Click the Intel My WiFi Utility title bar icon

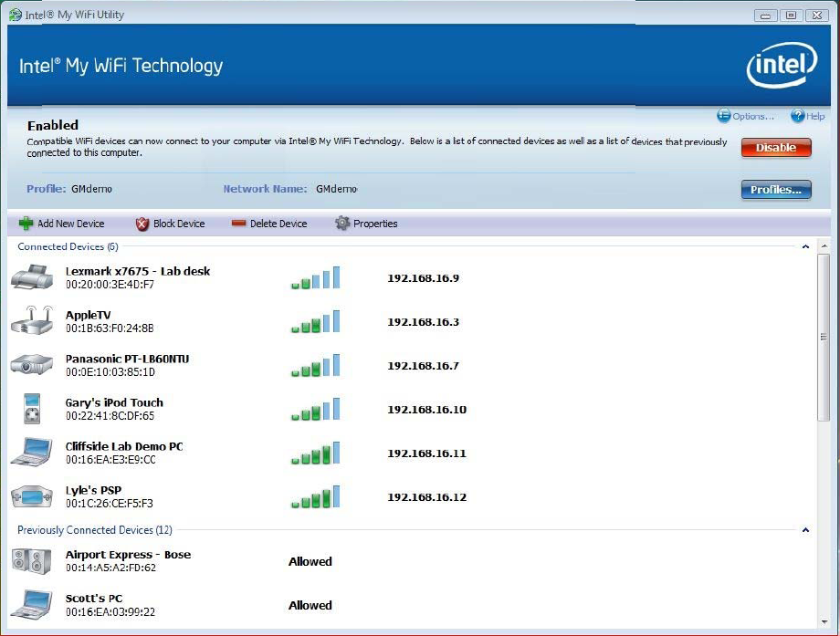point(16,15)
